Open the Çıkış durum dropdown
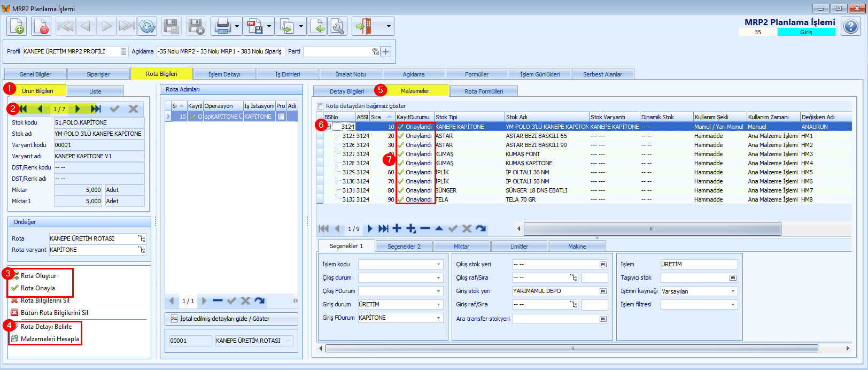 438,277
